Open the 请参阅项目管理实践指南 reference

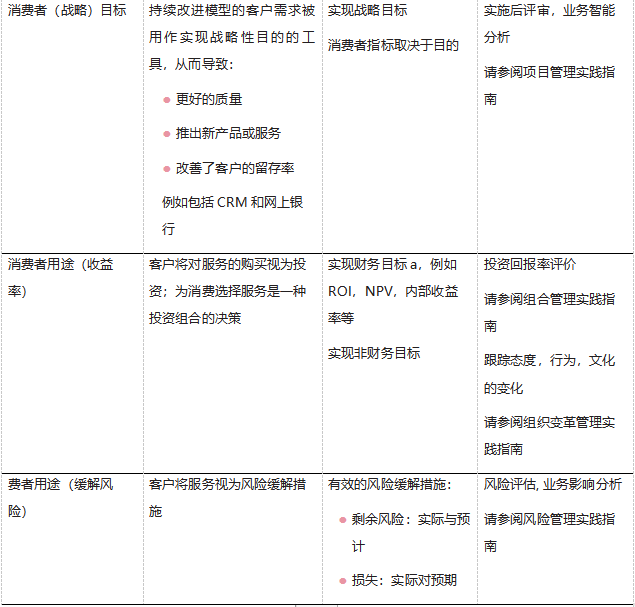point(549,86)
